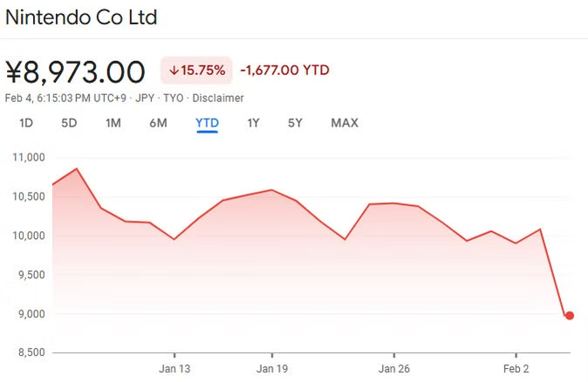Click the Jan 19 date label
The width and height of the screenshot is (588, 382).
tap(272, 367)
